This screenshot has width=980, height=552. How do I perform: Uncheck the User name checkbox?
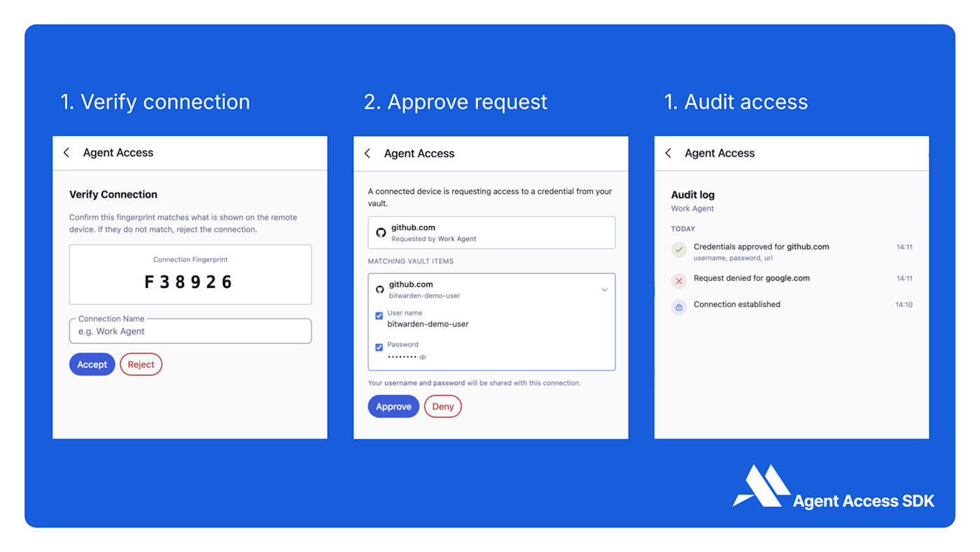[379, 315]
